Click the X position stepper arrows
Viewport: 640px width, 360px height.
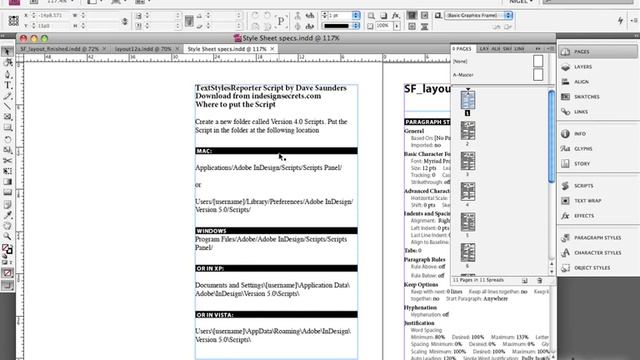[34, 16]
